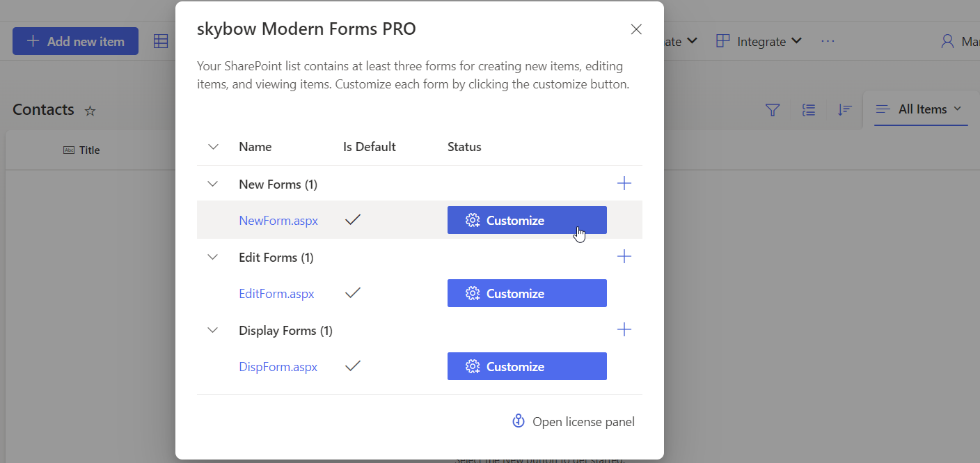Click the gear icon on EditForm Customize button
The width and height of the screenshot is (980, 463).
(473, 293)
